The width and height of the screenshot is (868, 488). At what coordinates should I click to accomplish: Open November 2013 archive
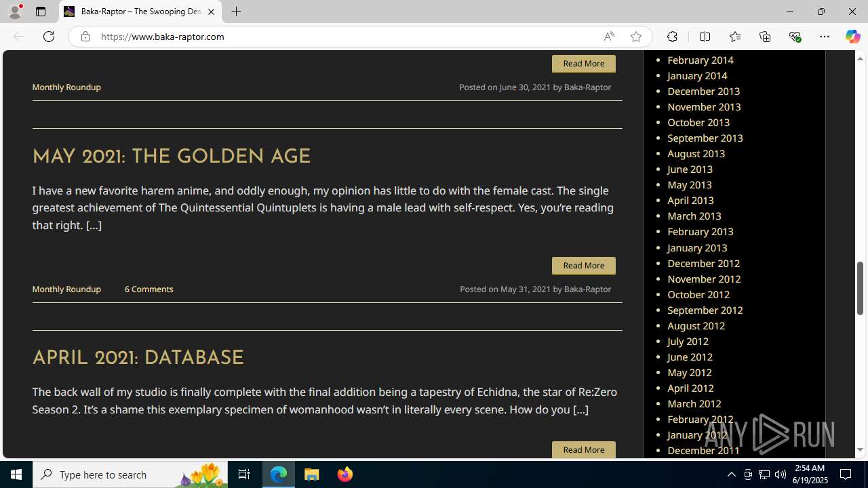[704, 107]
